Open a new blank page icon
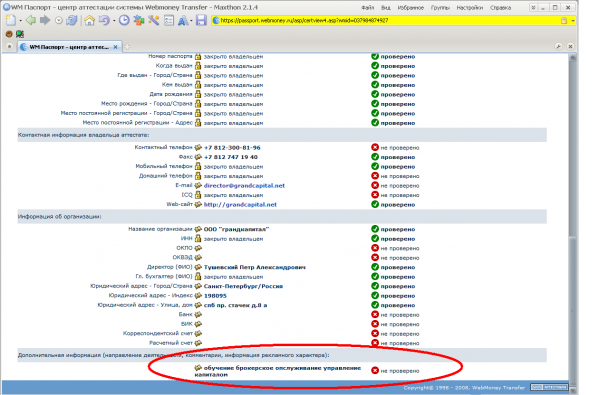The image size is (600, 395). pos(11,20)
